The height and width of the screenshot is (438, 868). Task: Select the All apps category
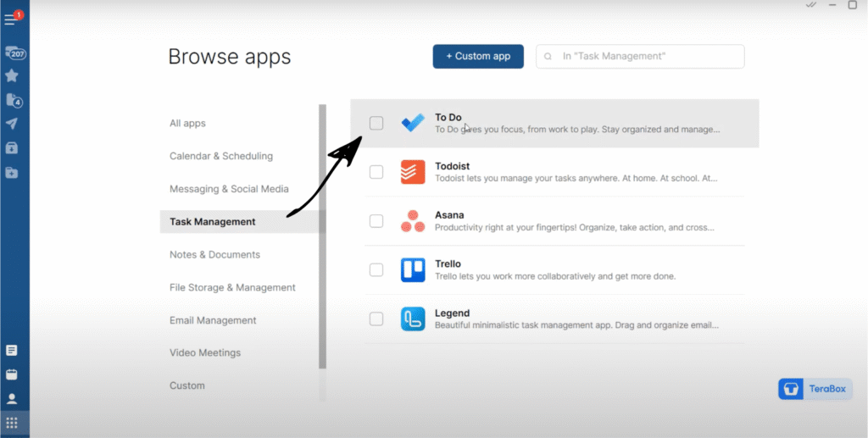coord(187,124)
